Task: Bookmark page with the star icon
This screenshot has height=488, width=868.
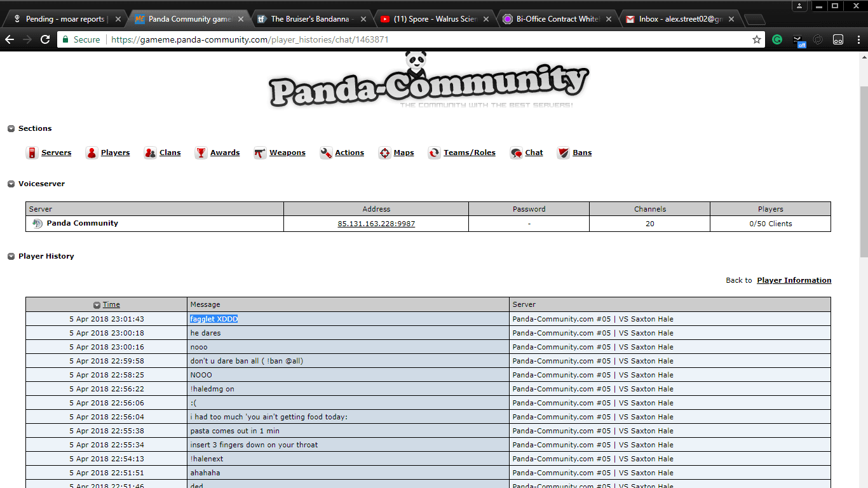Action: coord(756,39)
